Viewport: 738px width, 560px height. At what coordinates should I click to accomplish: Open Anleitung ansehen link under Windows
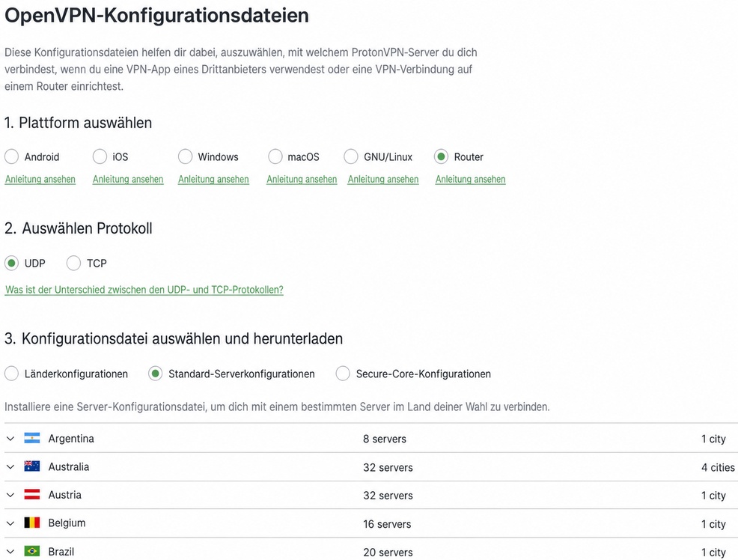click(213, 179)
